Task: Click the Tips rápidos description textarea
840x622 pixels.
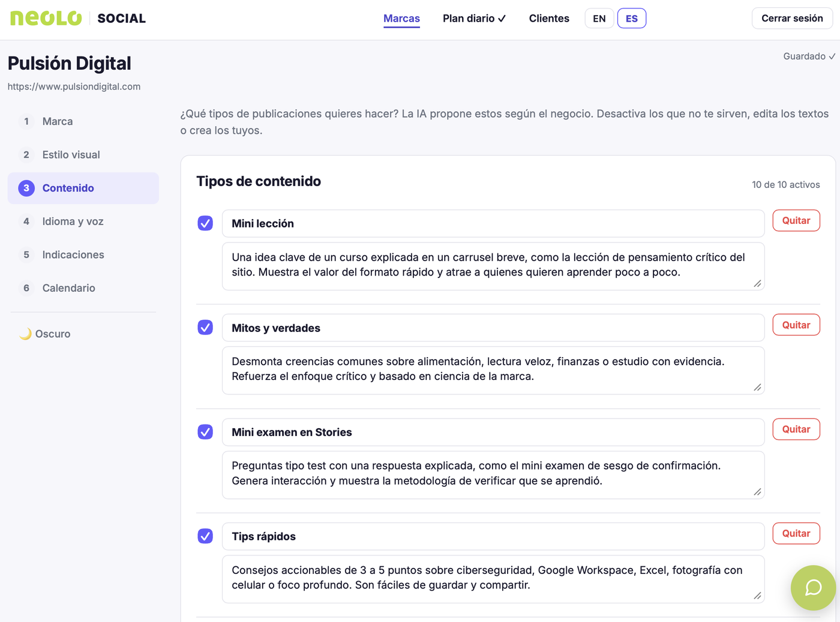Action: tap(493, 579)
